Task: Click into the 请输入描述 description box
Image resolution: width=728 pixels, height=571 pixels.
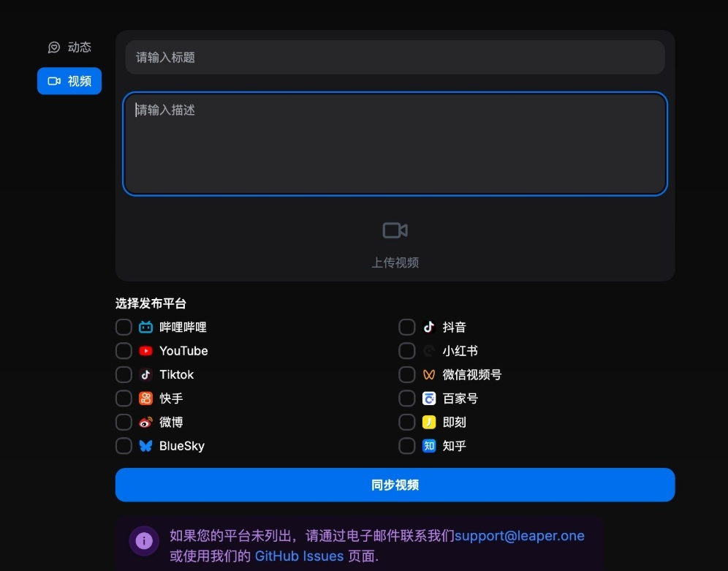Action: pos(395,144)
